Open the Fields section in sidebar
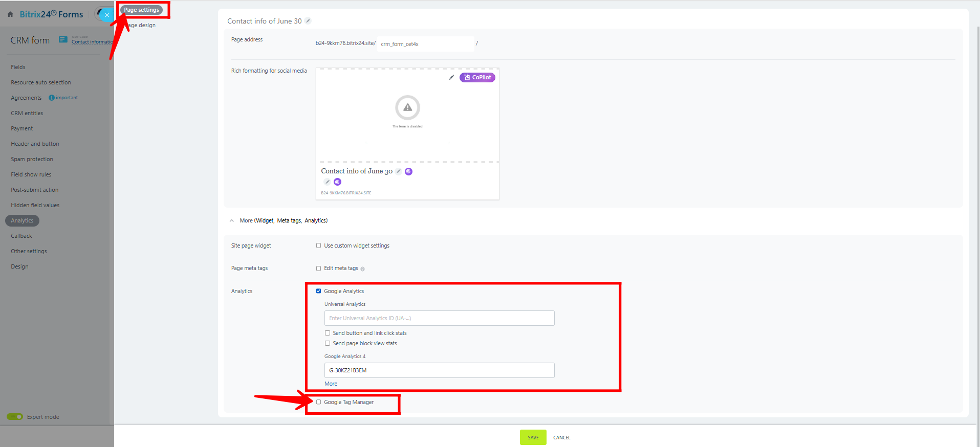The width and height of the screenshot is (980, 447). (x=18, y=67)
